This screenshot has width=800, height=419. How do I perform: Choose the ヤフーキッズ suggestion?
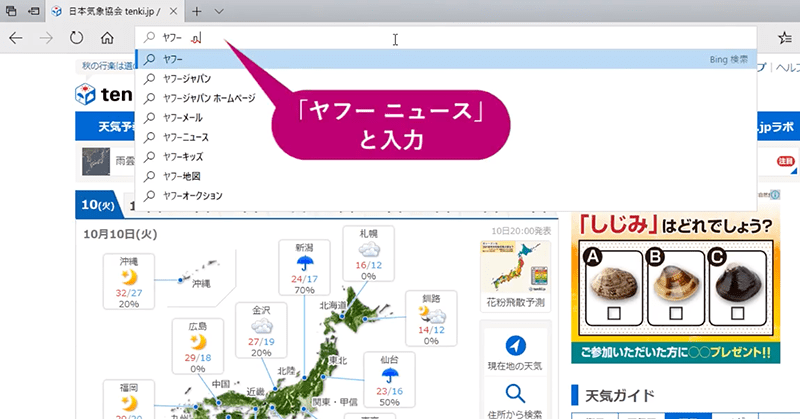click(x=445, y=157)
